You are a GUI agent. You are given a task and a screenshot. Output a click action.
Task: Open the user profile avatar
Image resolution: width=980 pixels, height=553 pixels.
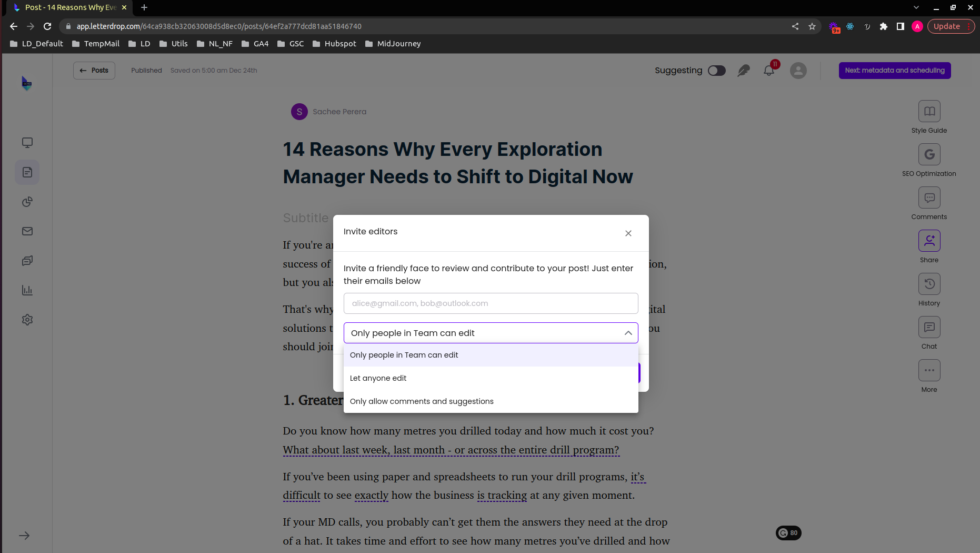point(798,71)
